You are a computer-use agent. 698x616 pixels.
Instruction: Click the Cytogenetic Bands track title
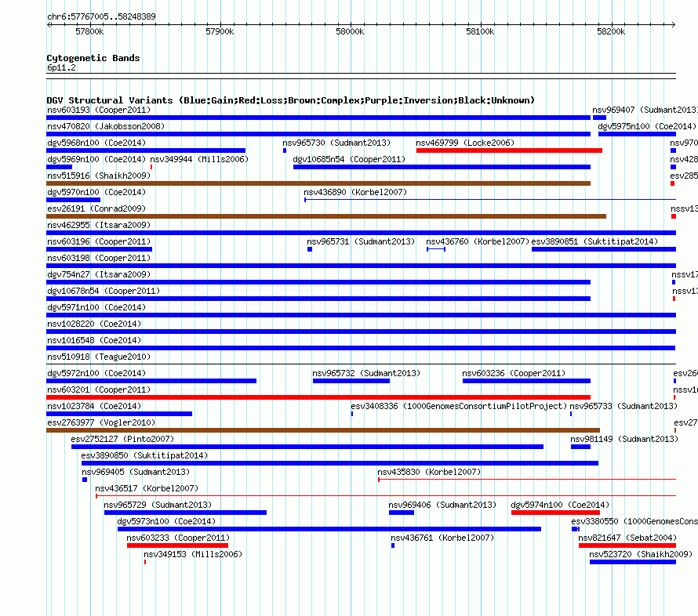(93, 58)
